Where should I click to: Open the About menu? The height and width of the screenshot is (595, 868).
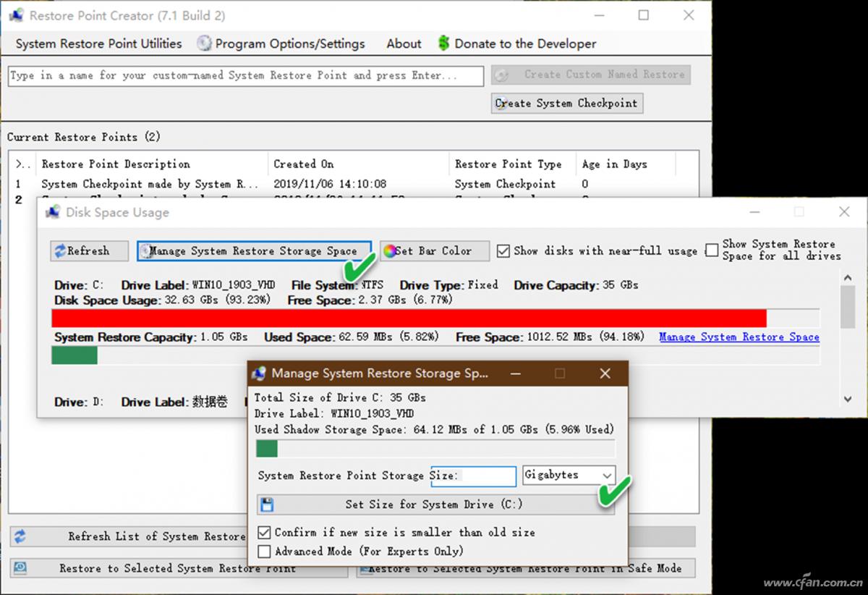(x=404, y=43)
